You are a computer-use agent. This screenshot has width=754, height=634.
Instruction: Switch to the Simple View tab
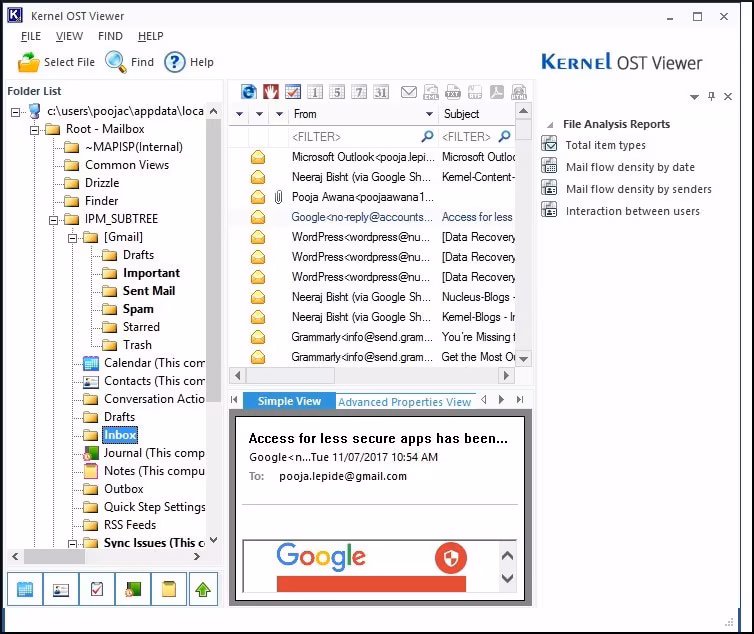pos(289,401)
